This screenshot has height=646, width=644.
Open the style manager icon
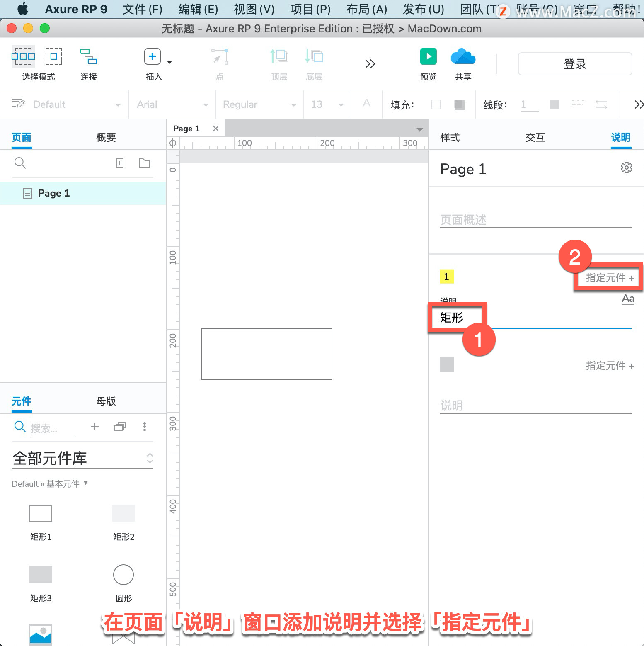click(x=18, y=104)
